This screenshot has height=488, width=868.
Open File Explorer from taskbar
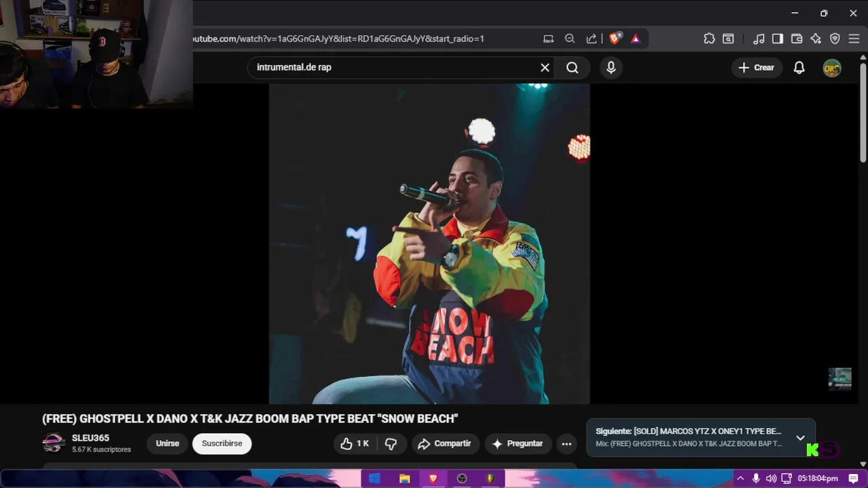[405, 479]
